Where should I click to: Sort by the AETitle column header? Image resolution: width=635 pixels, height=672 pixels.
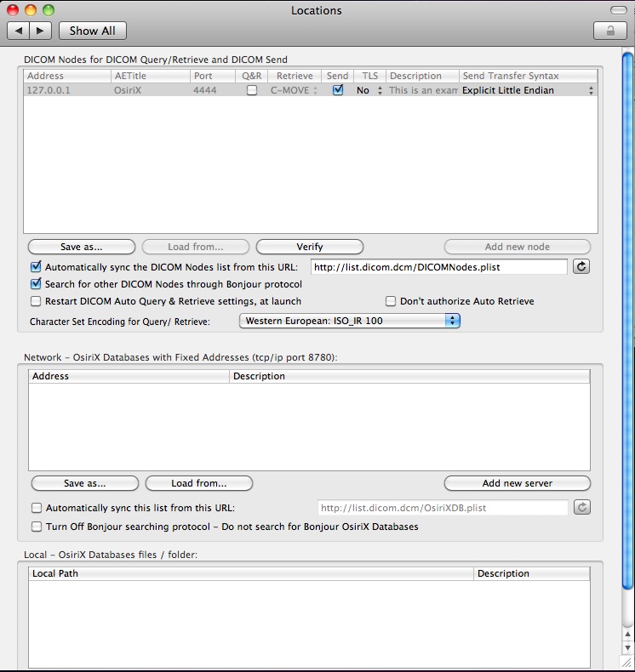(150, 76)
